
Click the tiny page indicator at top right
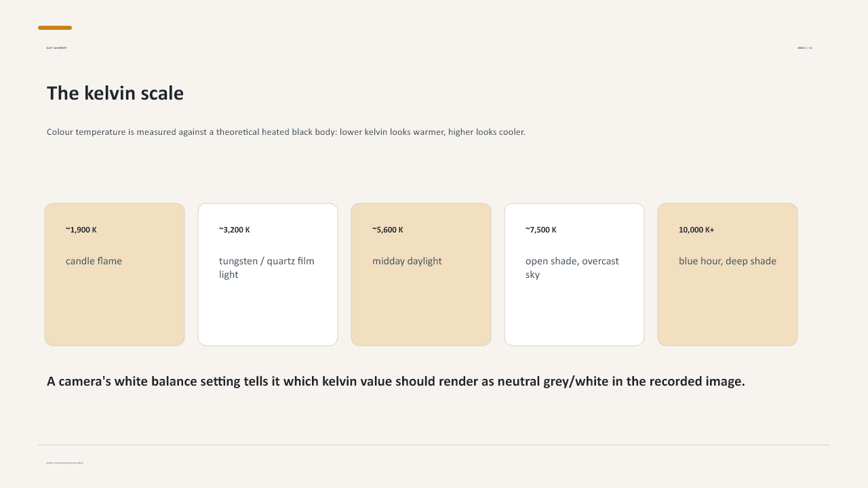[x=805, y=48]
